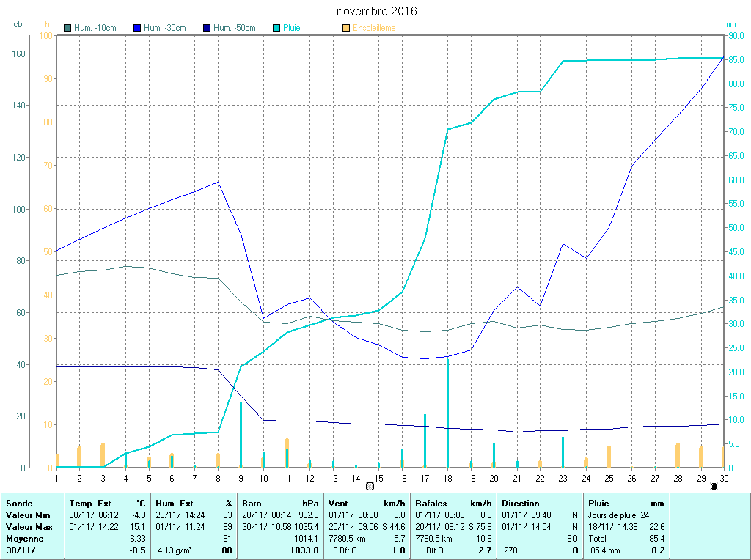Click the chart title novembre 2016
The width and height of the screenshot is (751, 560).
pos(377,12)
